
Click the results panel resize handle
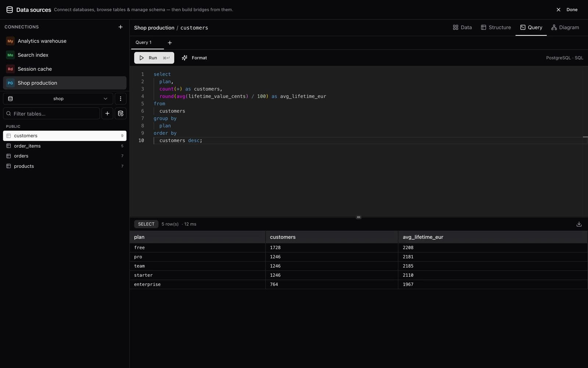pyautogui.click(x=359, y=217)
